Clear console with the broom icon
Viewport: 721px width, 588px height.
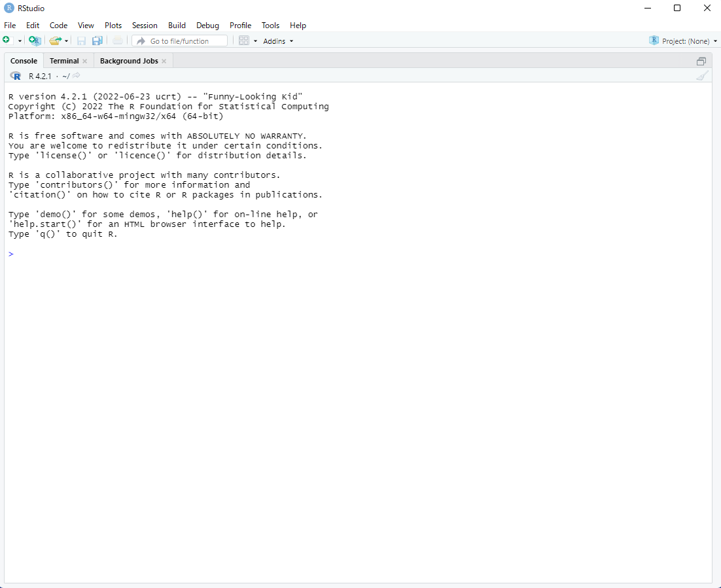point(701,76)
